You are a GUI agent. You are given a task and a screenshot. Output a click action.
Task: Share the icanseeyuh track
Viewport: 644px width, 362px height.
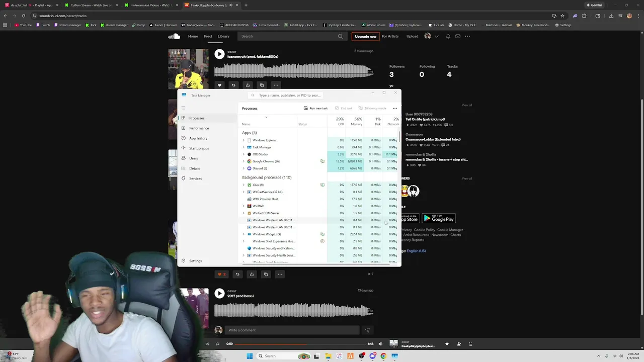point(248,85)
